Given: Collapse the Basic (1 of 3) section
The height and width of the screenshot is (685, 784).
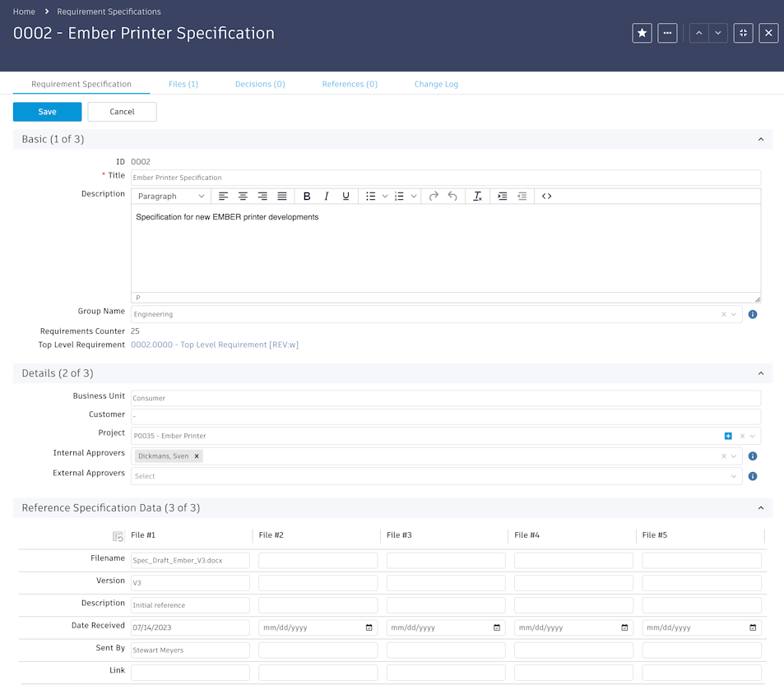Looking at the screenshot, I should (x=760, y=140).
